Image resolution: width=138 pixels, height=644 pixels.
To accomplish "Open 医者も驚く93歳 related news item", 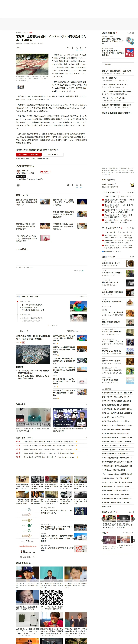I will [27, 202].
